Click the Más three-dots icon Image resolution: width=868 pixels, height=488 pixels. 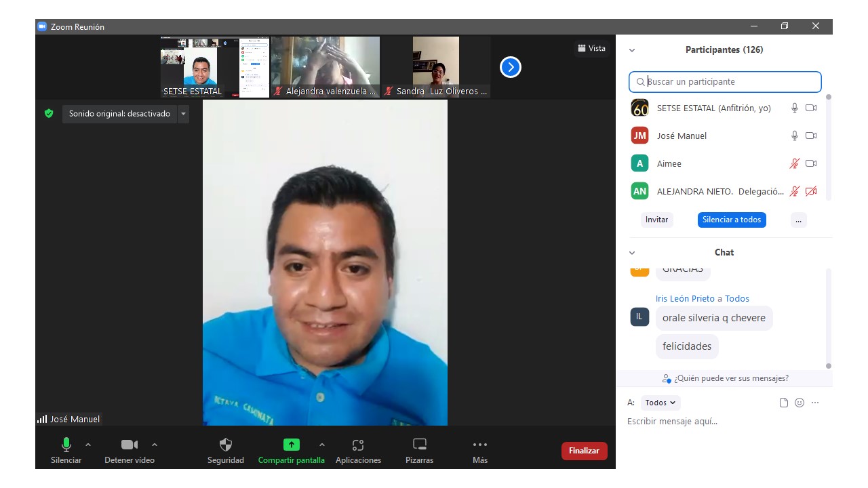pyautogui.click(x=480, y=445)
